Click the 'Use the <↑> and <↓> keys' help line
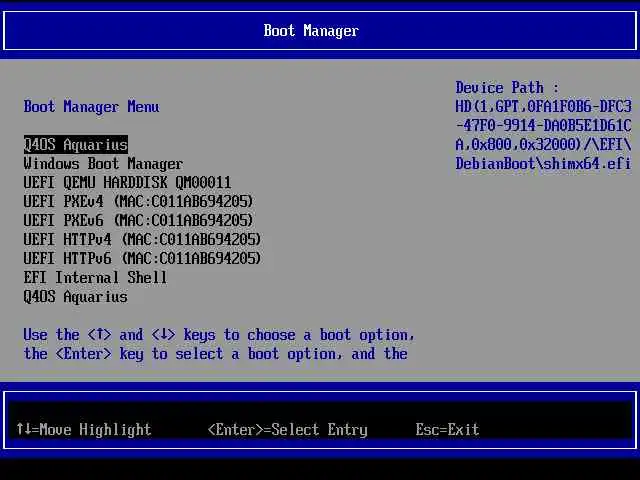This screenshot has height=480, width=640. [x=219, y=335]
